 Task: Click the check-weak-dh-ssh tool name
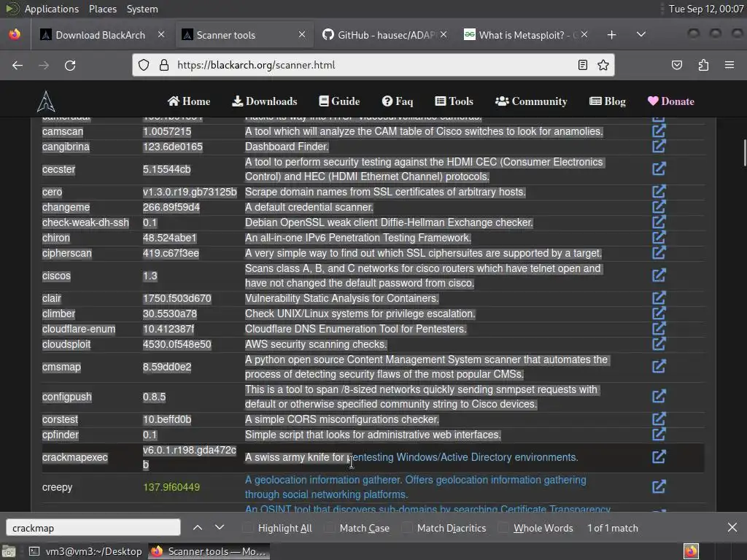[85, 222]
